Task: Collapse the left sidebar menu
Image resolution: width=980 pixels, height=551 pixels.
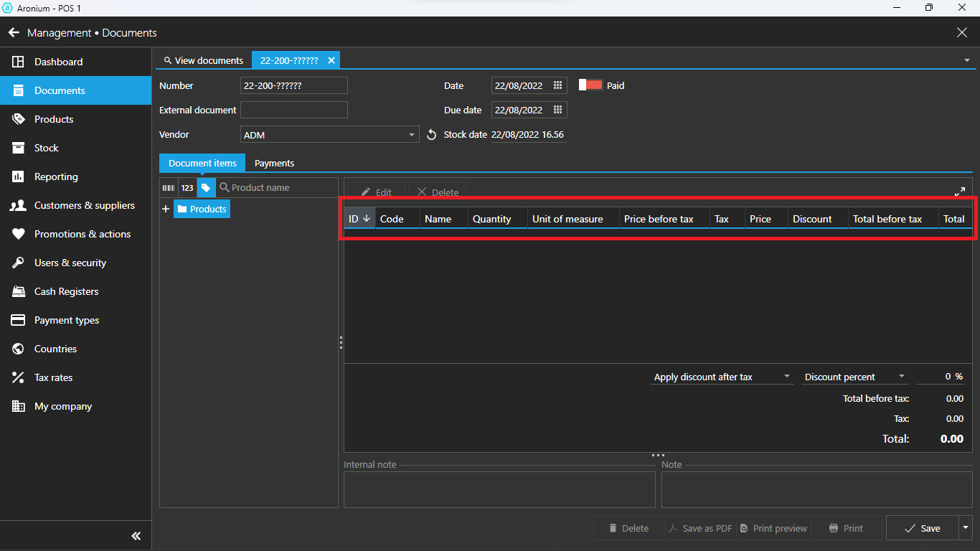Action: click(136, 536)
